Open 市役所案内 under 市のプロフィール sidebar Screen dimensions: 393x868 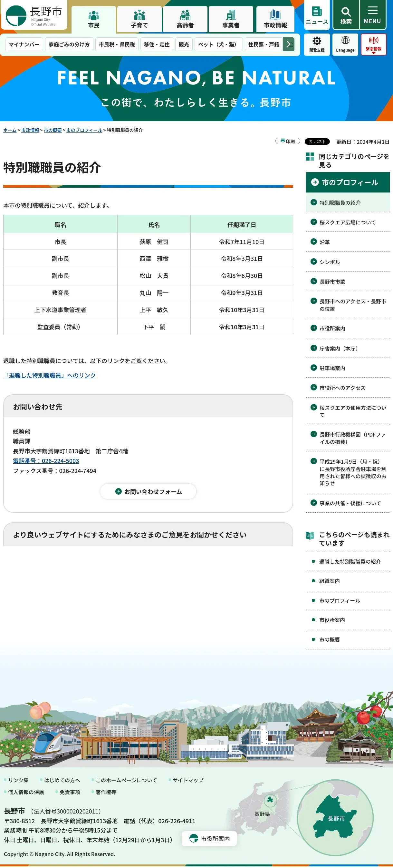tap(348, 328)
